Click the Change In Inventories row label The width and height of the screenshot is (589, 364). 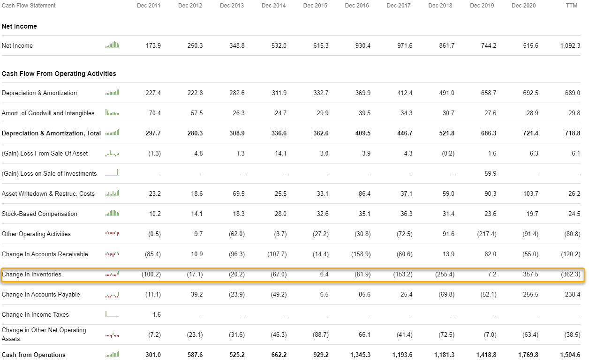(31, 274)
